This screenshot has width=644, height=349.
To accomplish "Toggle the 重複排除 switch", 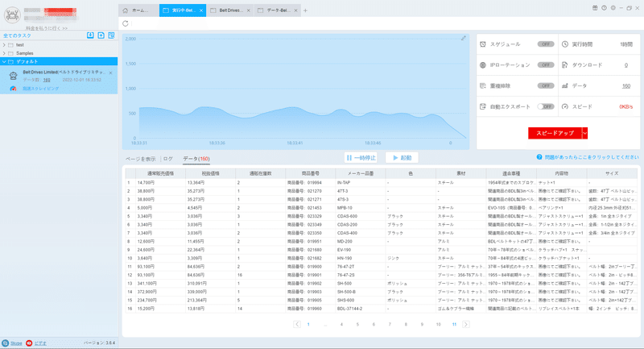I will (x=546, y=85).
